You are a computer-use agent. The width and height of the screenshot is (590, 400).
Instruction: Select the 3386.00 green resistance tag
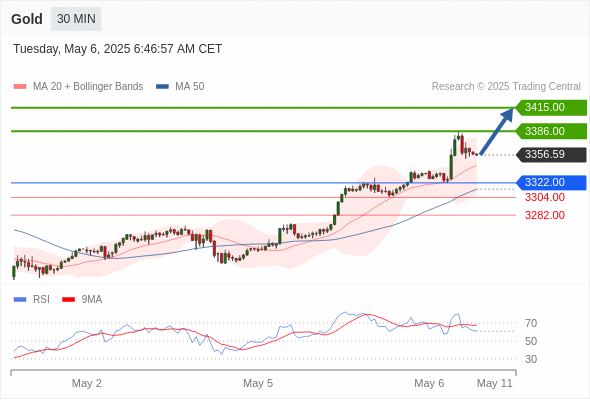coord(551,131)
